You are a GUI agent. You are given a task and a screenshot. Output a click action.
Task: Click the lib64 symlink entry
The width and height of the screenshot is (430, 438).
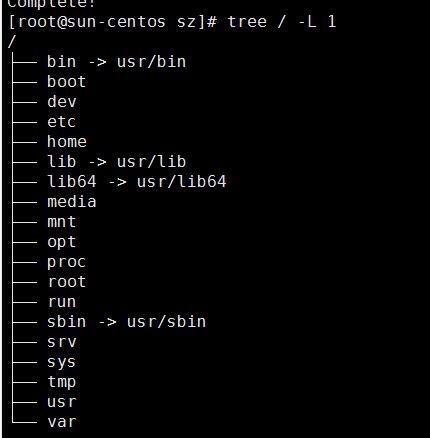(137, 182)
